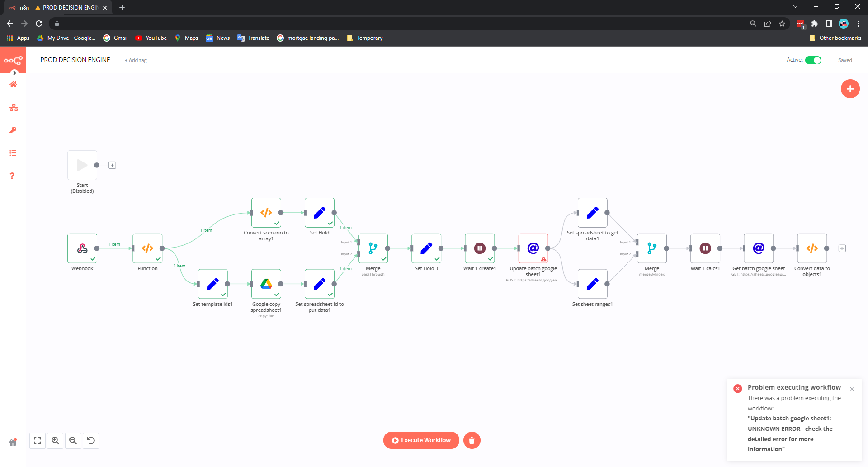
Task: Open Maps bookmark
Action: (x=186, y=38)
